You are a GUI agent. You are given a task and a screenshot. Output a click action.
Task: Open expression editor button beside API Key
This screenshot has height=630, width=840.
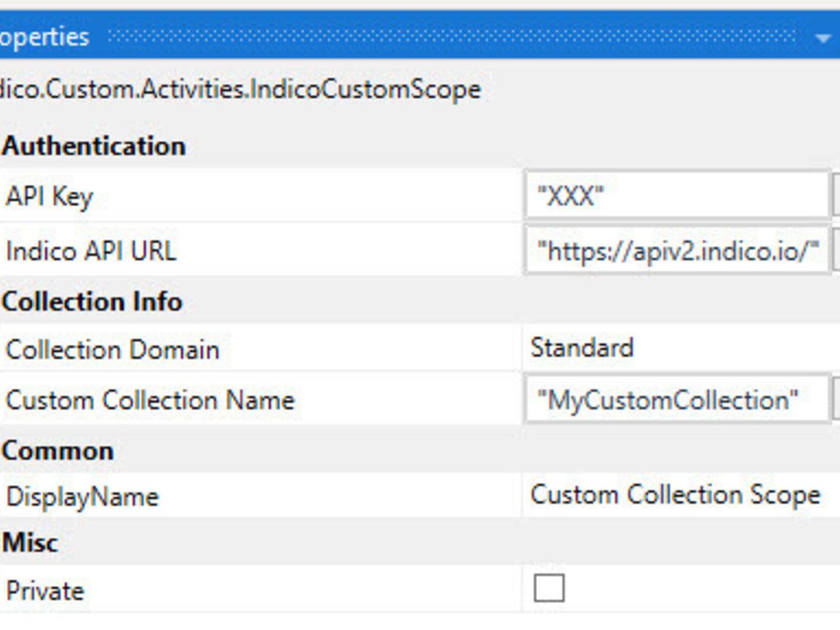[836, 195]
